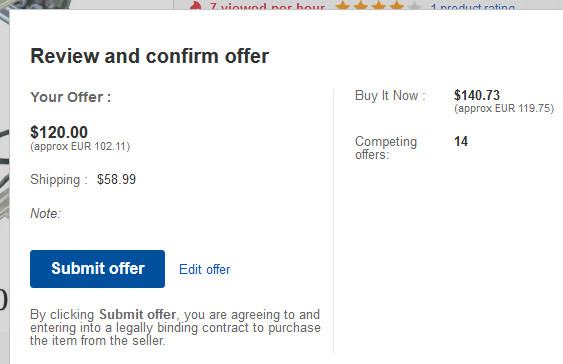The image size is (563, 364).
Task: Click the $120.00 offer amount
Action: pos(59,132)
